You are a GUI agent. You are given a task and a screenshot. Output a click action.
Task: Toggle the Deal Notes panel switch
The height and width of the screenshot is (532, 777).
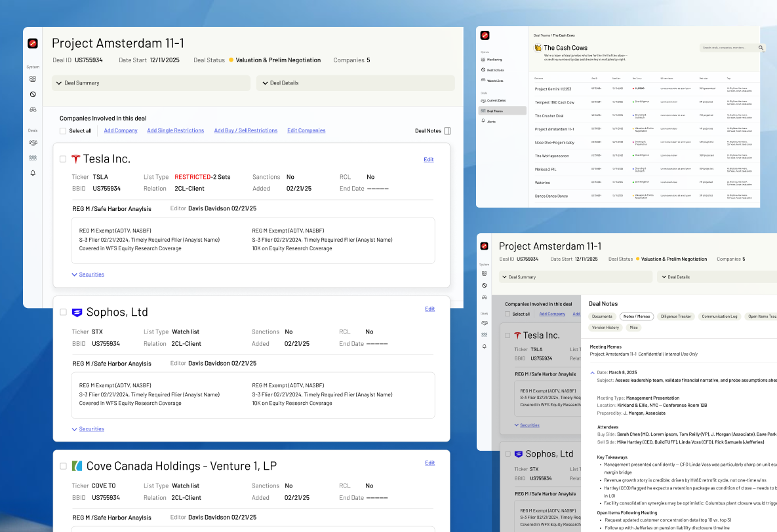(x=447, y=131)
